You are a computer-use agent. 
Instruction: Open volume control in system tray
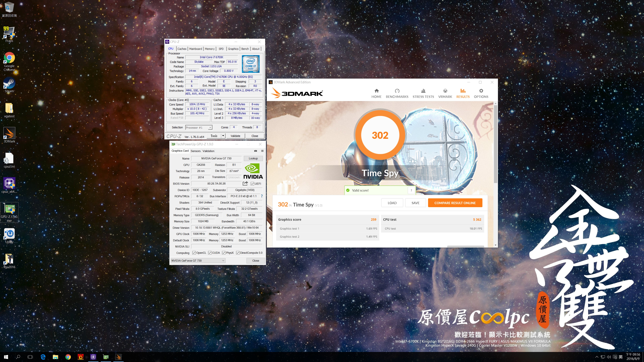point(609,357)
